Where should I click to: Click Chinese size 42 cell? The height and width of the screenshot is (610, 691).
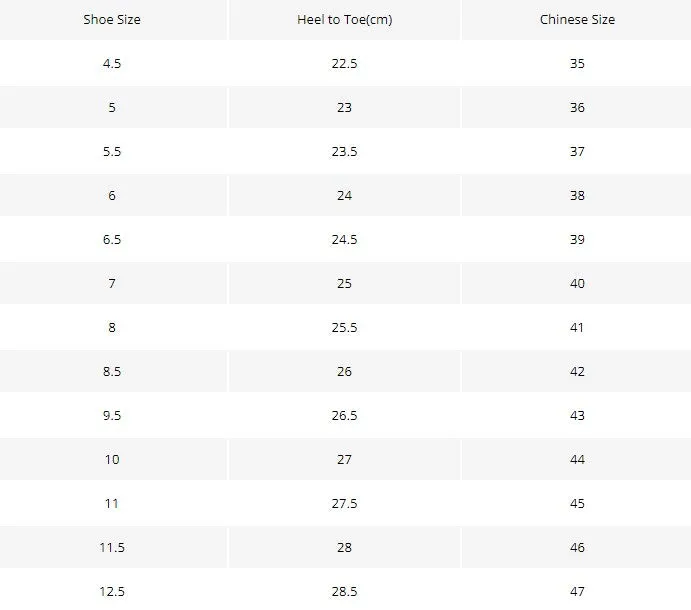(x=577, y=372)
